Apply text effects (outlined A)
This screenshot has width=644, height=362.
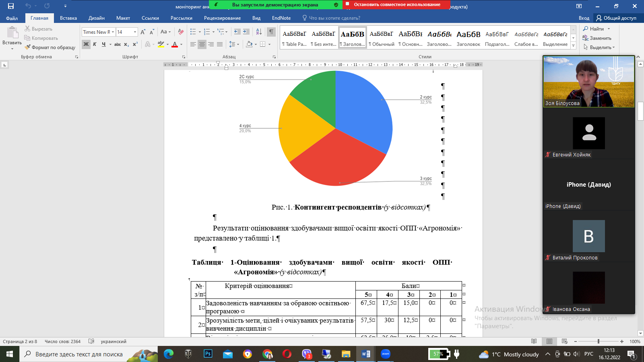[148, 44]
